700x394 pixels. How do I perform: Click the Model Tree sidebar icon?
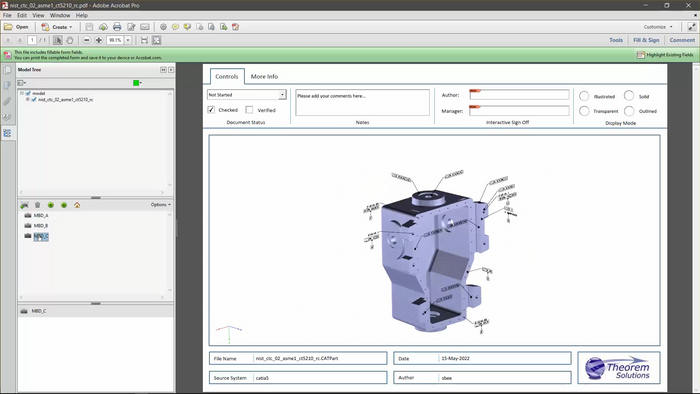click(x=7, y=133)
